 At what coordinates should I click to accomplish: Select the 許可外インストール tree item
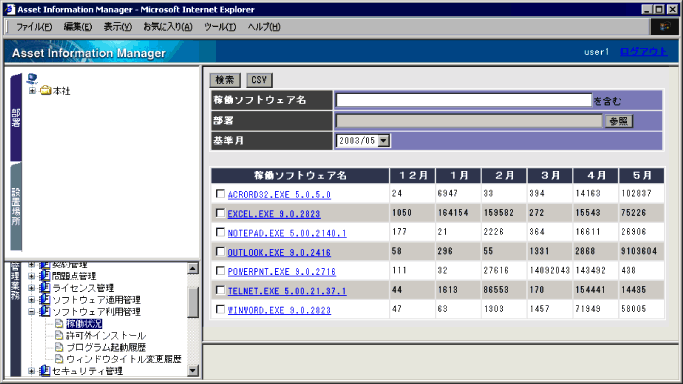click(x=106, y=335)
